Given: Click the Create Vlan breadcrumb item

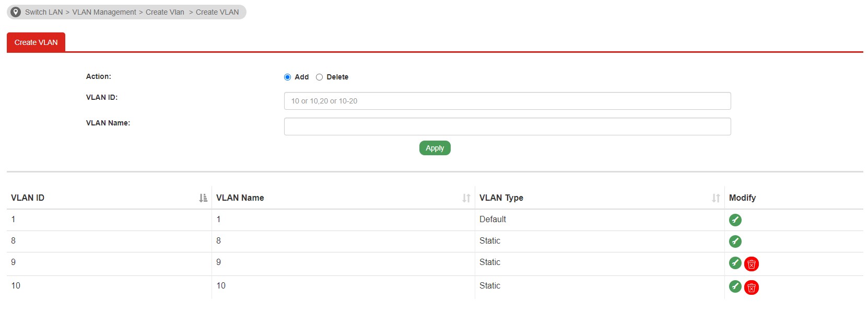Looking at the screenshot, I should point(165,12).
